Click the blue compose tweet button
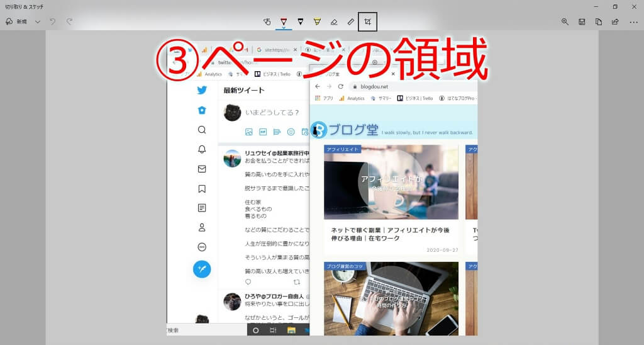The width and height of the screenshot is (644, 345). point(202,269)
